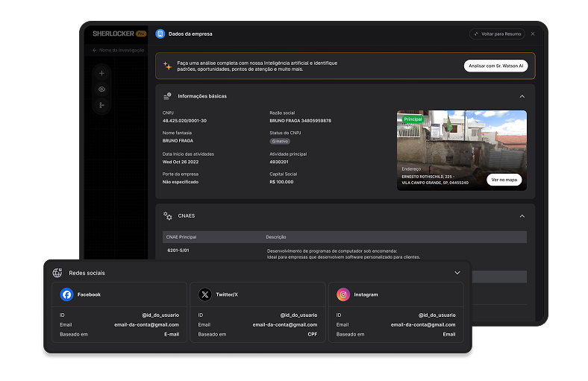
Task: Click the gears icon beside CNAES
Action: click(168, 215)
